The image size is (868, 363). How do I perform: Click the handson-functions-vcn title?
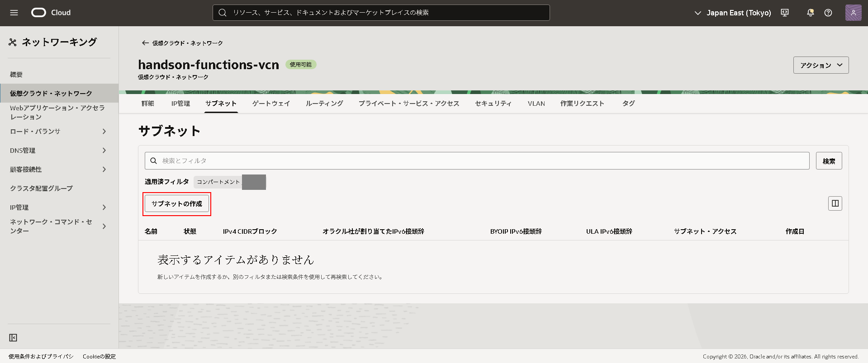point(209,65)
